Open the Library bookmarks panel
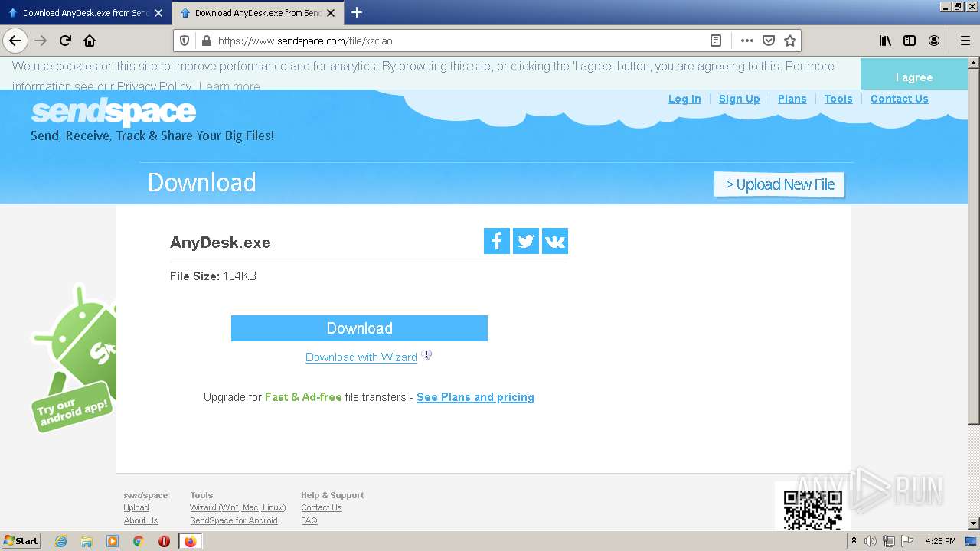Image resolution: width=980 pixels, height=551 pixels. click(885, 41)
